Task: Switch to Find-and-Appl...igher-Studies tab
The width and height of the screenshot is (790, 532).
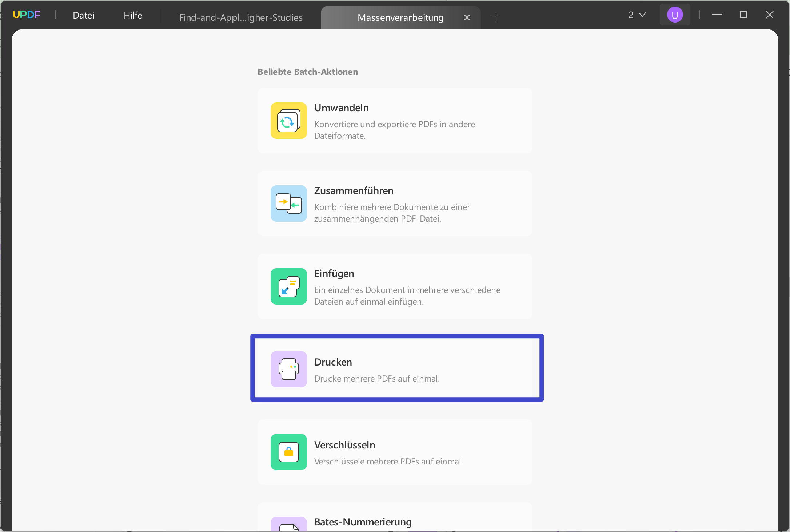Action: [x=241, y=17]
